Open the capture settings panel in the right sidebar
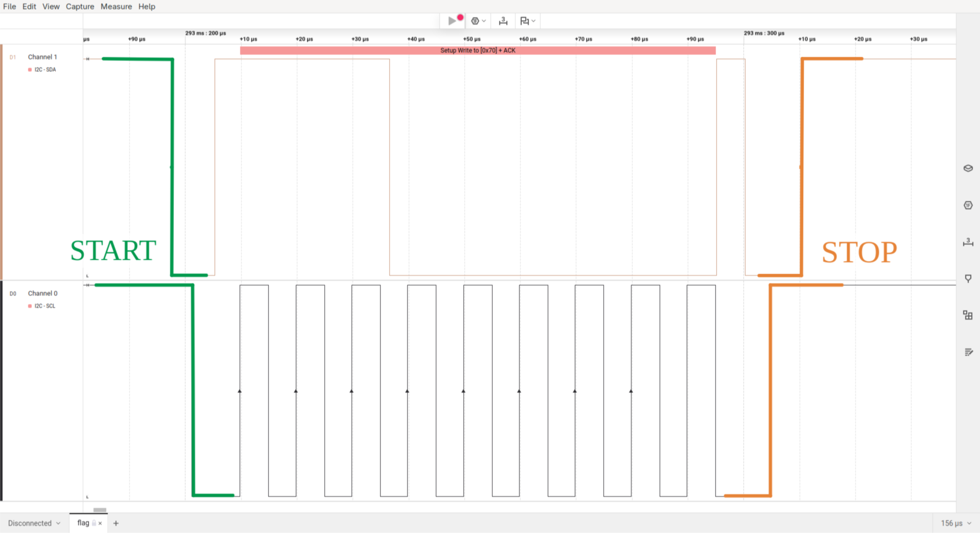The image size is (980, 533). pos(968,168)
